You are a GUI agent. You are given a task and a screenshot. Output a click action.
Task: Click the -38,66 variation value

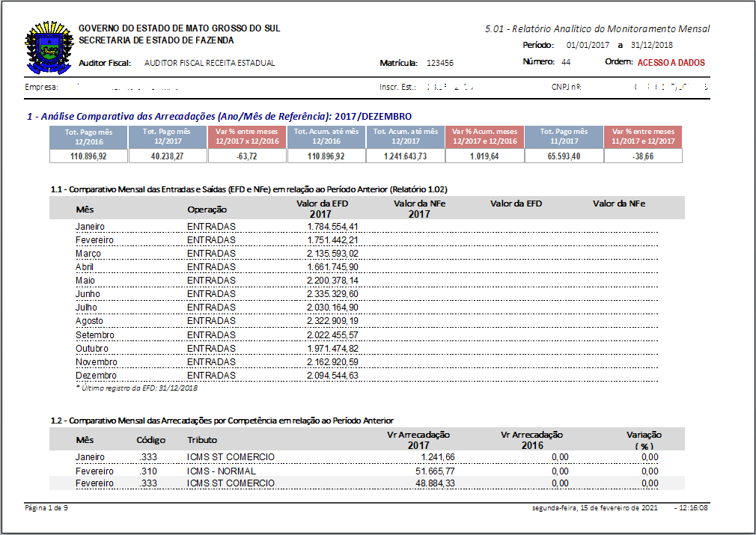coord(642,156)
